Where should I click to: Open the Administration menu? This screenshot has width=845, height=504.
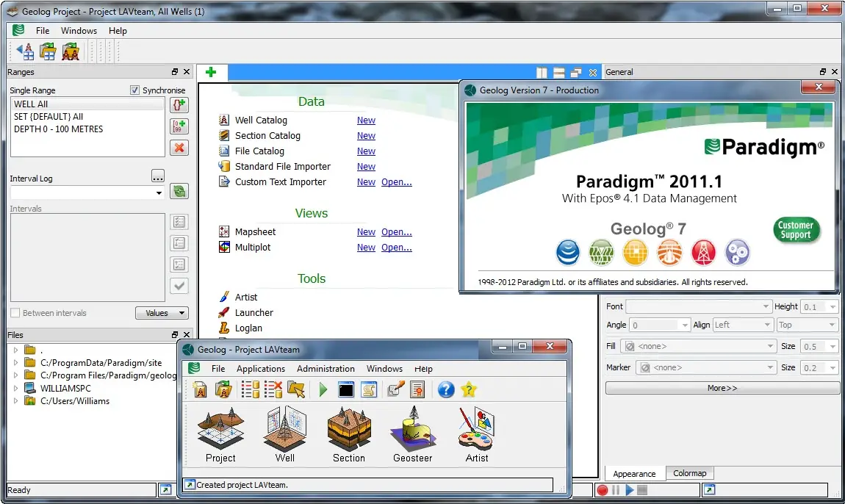(x=326, y=369)
